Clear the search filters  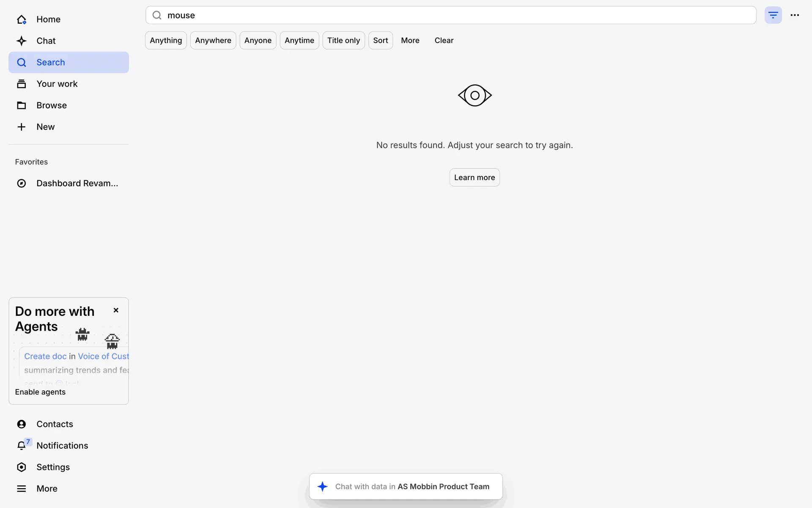444,41
